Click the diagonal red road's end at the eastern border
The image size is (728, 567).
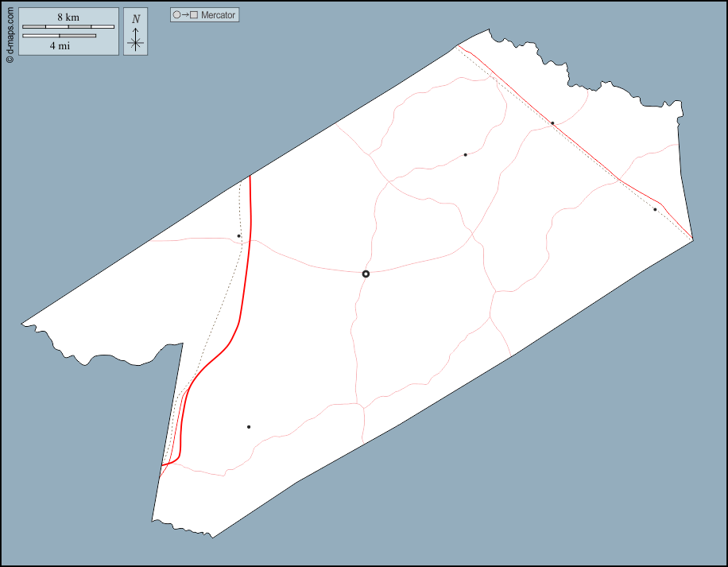pyautogui.click(x=692, y=238)
